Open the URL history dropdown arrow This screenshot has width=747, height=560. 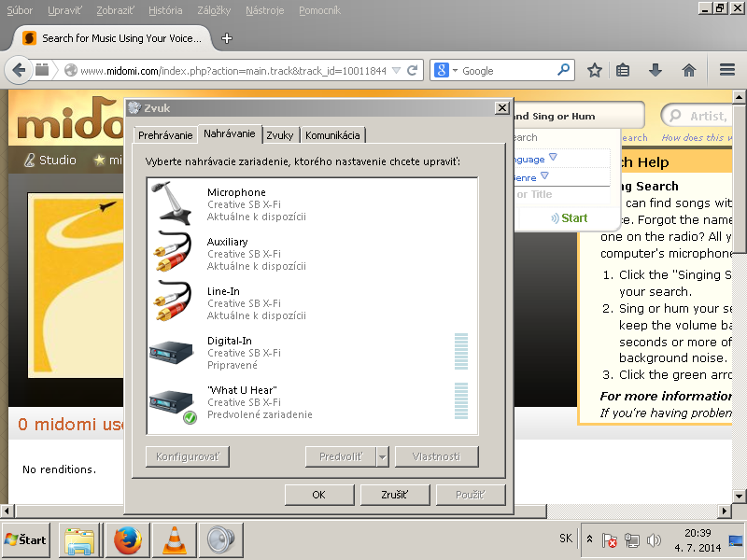coord(396,71)
